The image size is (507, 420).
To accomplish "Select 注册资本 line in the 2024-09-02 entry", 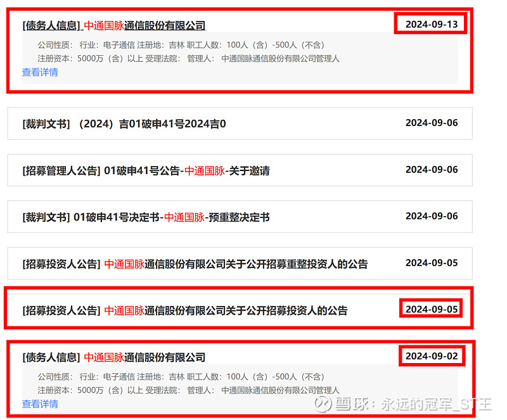I will (x=188, y=390).
